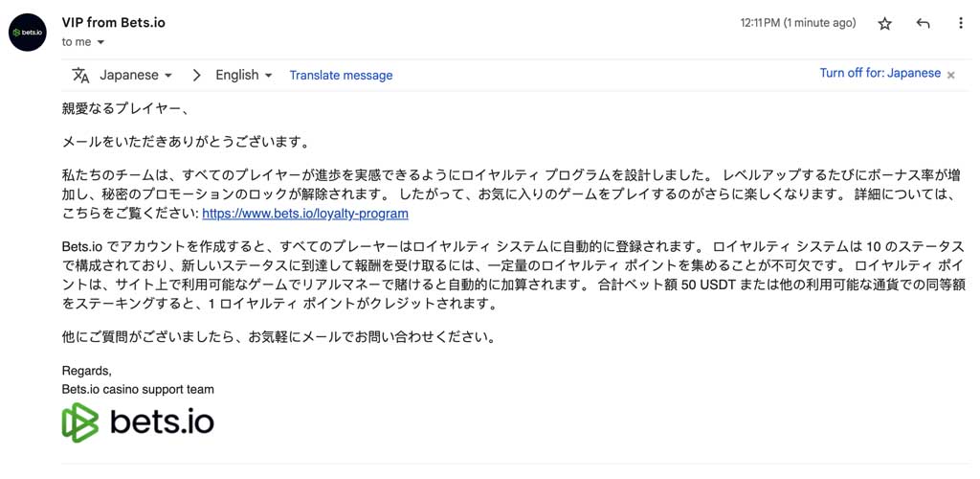
Task: Click the "to me" recipient text
Action: tap(77, 42)
